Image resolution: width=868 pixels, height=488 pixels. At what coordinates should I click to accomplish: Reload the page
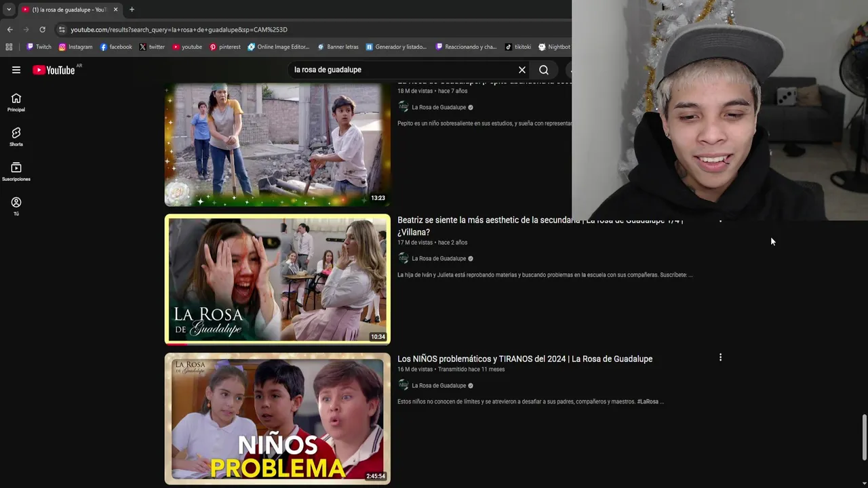[x=42, y=30]
